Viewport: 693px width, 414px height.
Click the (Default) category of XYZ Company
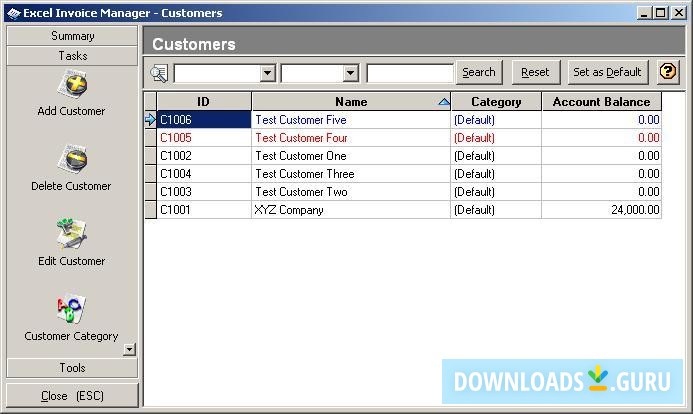pyautogui.click(x=474, y=210)
